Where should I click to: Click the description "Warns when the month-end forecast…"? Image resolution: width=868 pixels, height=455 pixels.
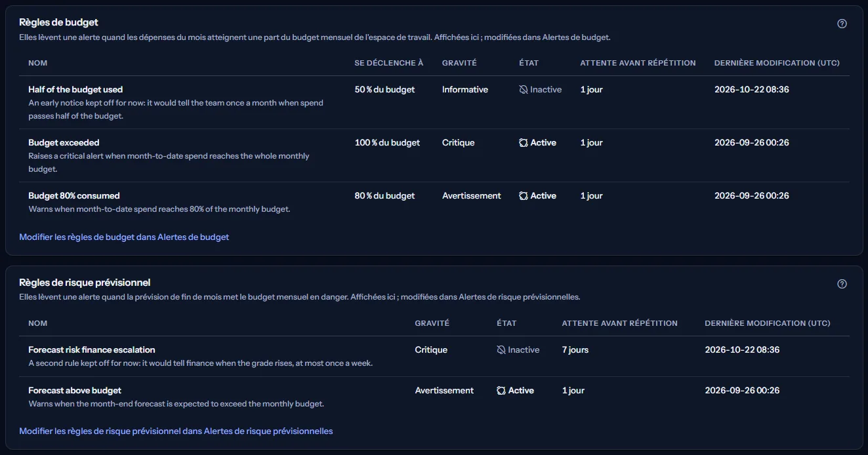[176, 404]
